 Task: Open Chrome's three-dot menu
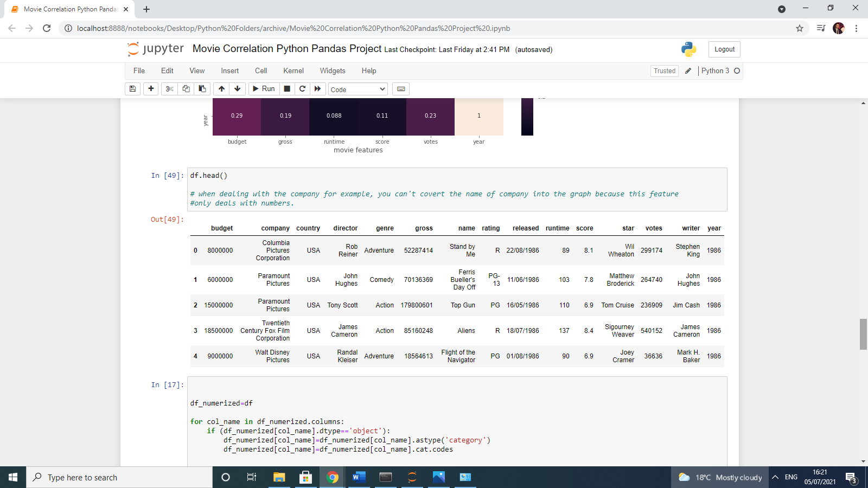point(856,28)
